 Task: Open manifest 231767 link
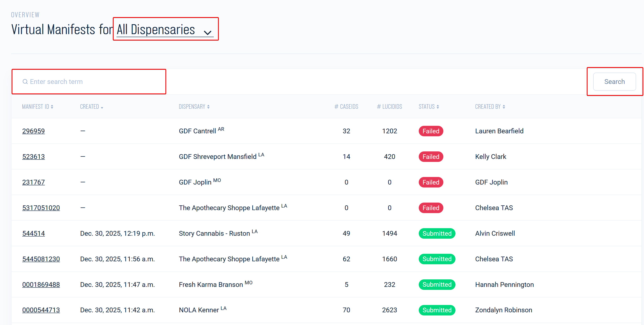(x=34, y=182)
